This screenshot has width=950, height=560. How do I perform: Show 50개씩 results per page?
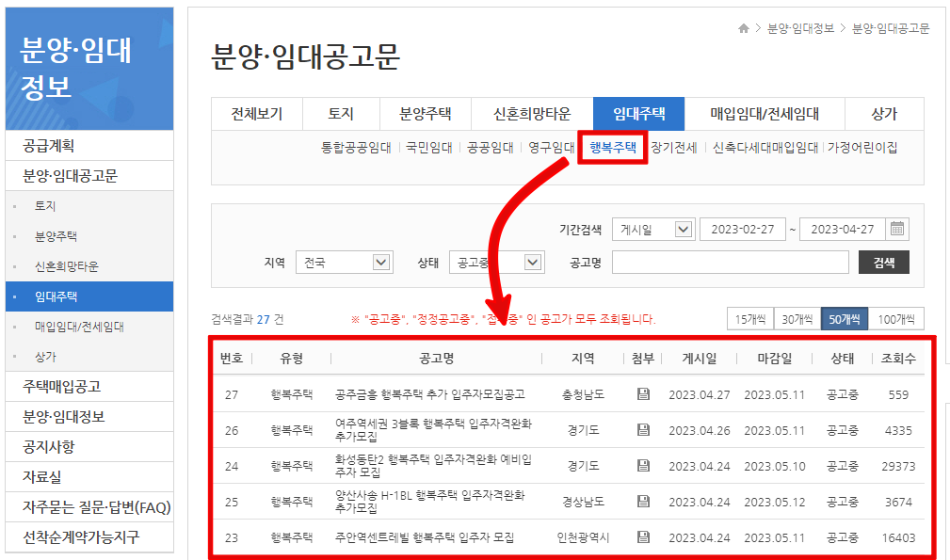point(845,319)
